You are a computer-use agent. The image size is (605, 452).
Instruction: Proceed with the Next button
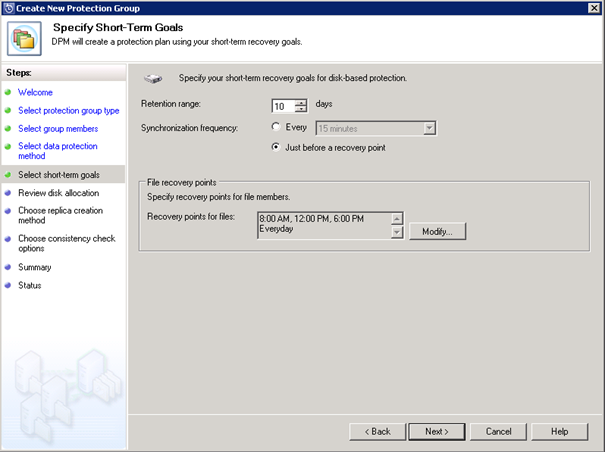pyautogui.click(x=437, y=432)
